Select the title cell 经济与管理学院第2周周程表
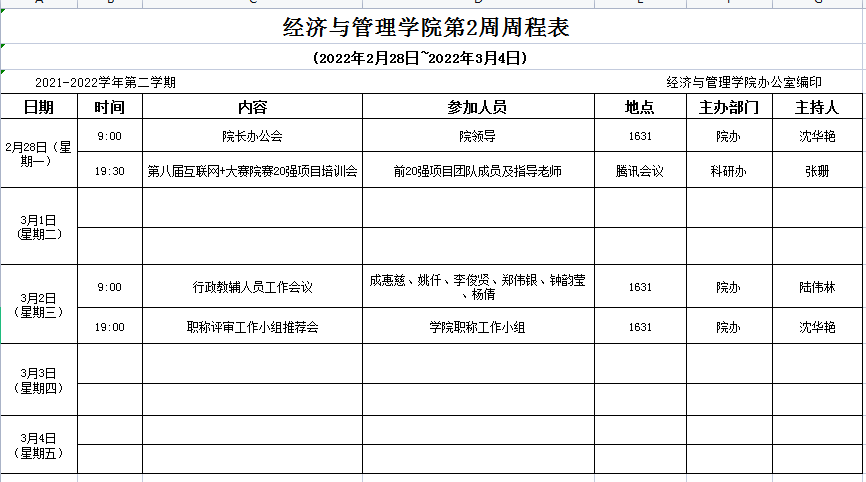Viewport: 866px width, 482px height. [x=426, y=28]
